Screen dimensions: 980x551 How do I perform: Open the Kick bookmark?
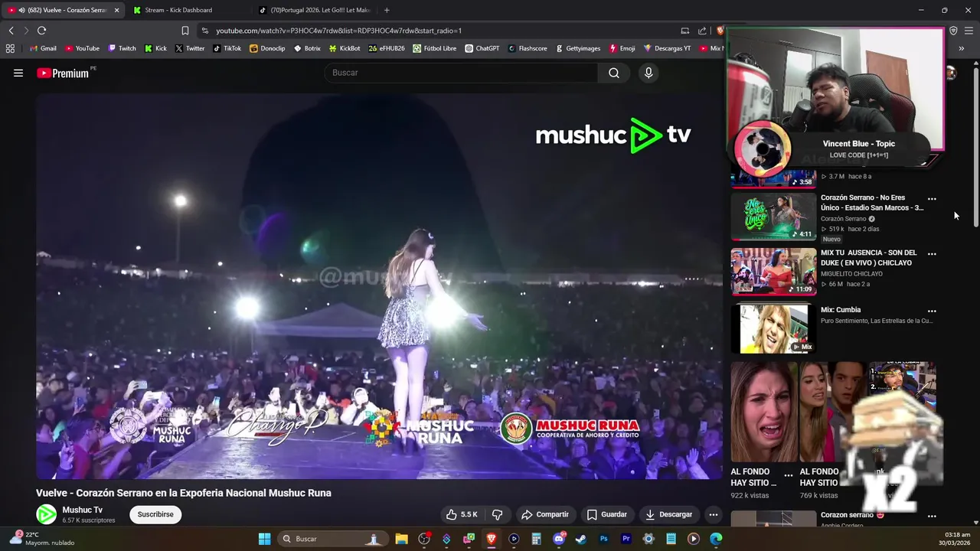(155, 48)
